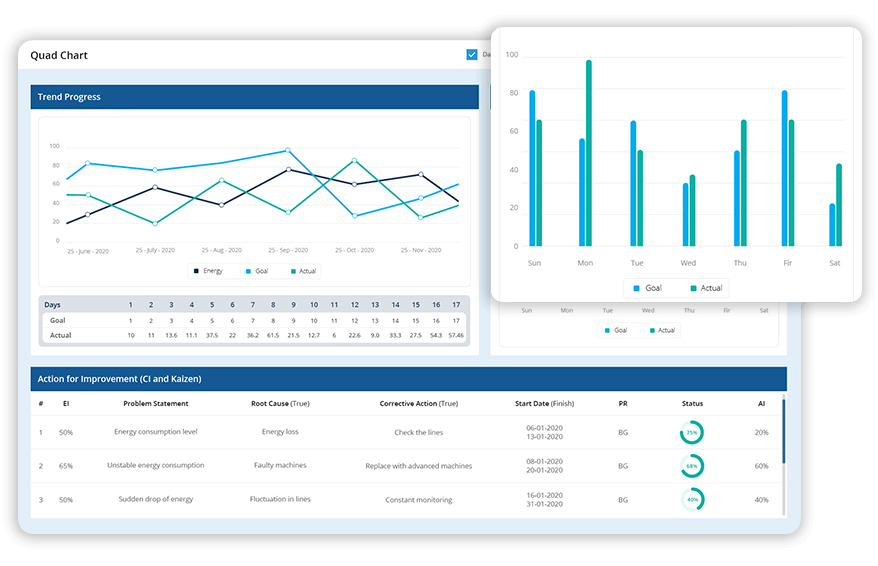Toggle Energy series in Trend Progress legend
The width and height of the screenshot is (878, 566).
(207, 271)
